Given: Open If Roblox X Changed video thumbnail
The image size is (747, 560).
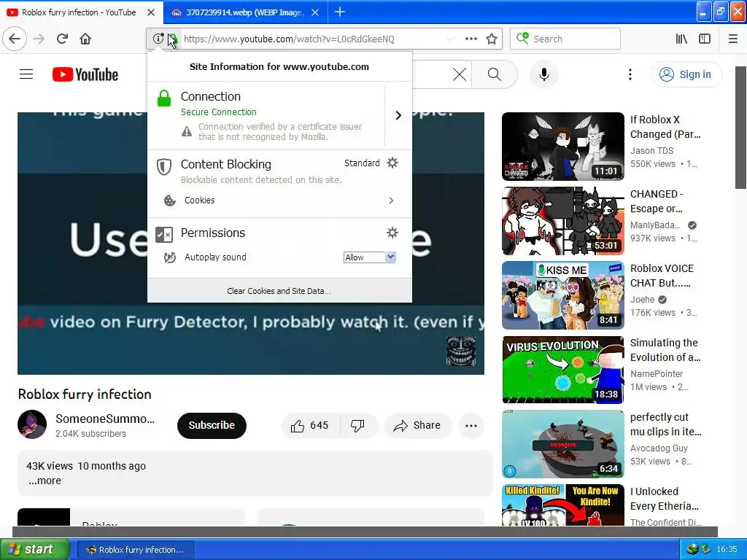Looking at the screenshot, I should tap(562, 147).
